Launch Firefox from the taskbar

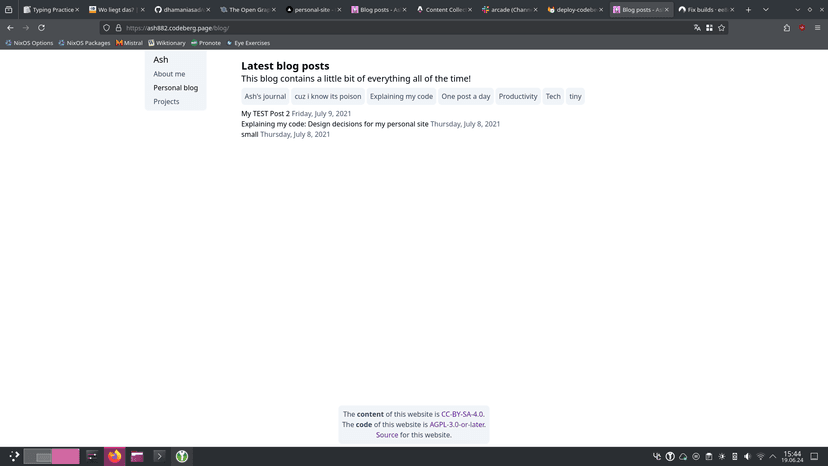tap(114, 456)
